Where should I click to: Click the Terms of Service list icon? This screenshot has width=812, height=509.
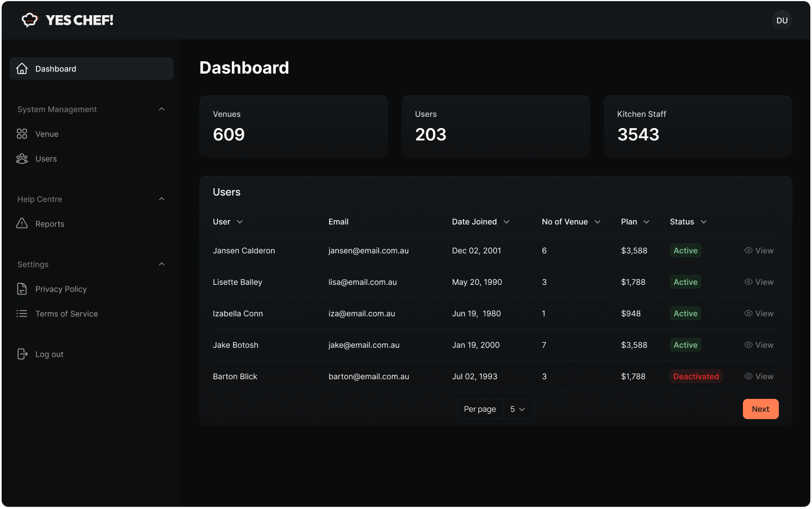22,313
